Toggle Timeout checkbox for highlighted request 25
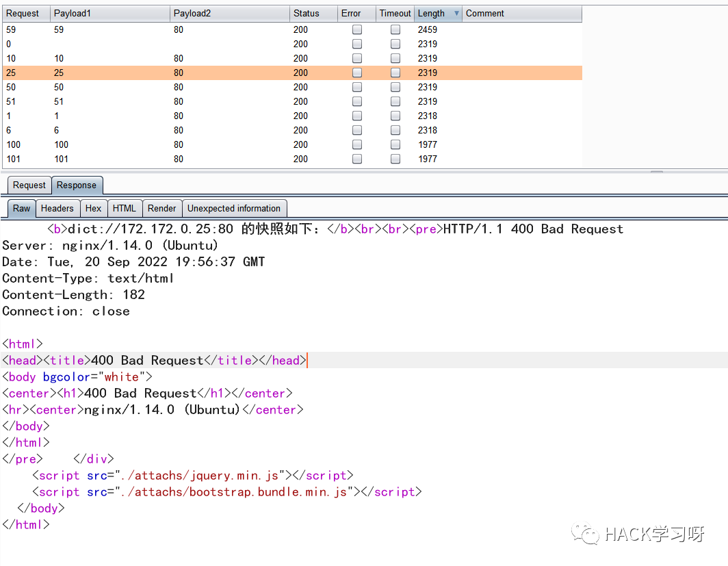 tap(395, 73)
